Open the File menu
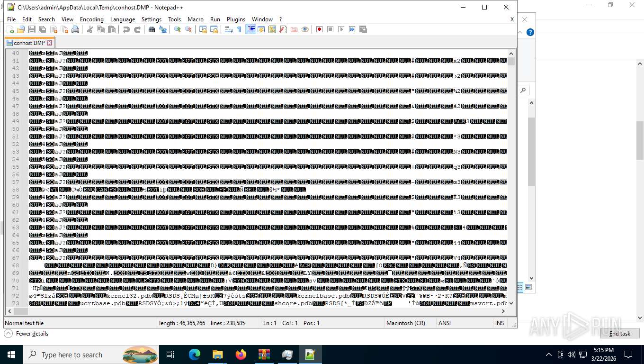This screenshot has width=644, height=364. (x=11, y=19)
